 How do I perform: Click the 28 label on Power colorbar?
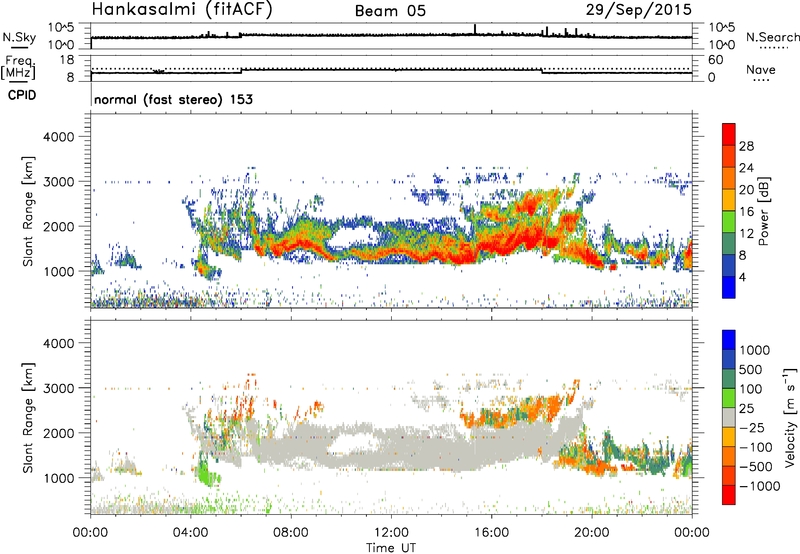[x=746, y=146]
